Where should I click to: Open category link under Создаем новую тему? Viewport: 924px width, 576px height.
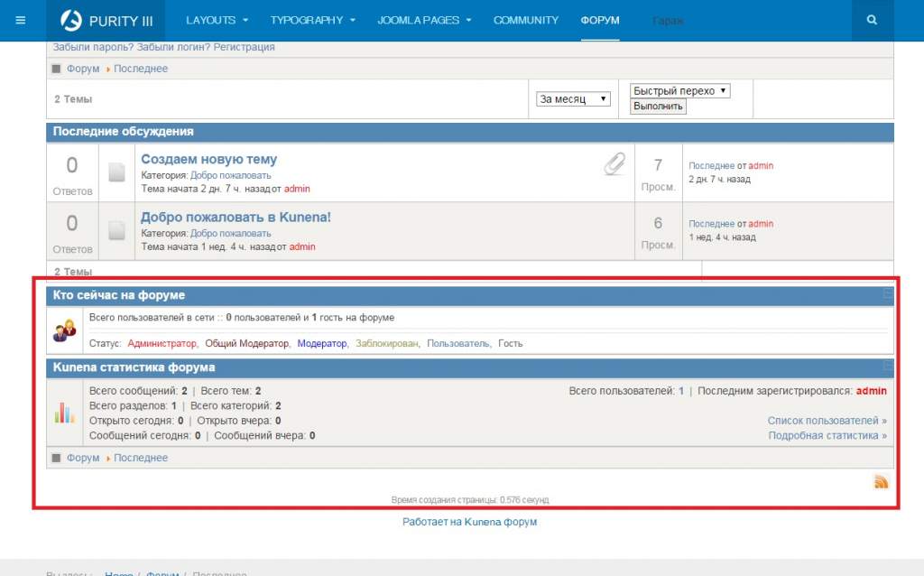[x=230, y=176]
